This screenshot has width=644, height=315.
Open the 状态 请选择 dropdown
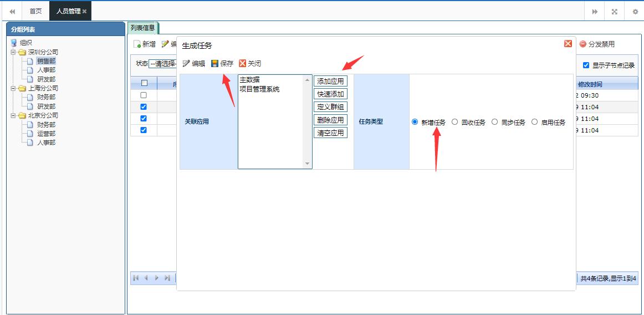tap(162, 64)
